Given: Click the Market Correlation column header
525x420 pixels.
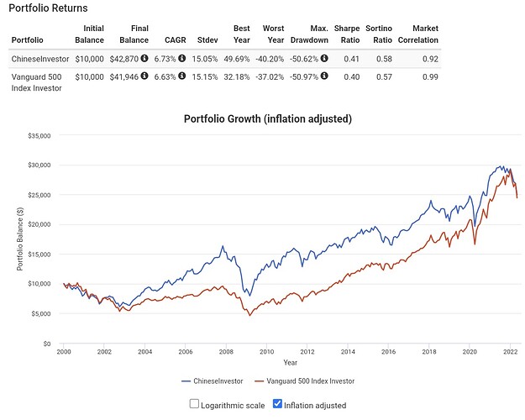Looking at the screenshot, I should click(x=417, y=34).
